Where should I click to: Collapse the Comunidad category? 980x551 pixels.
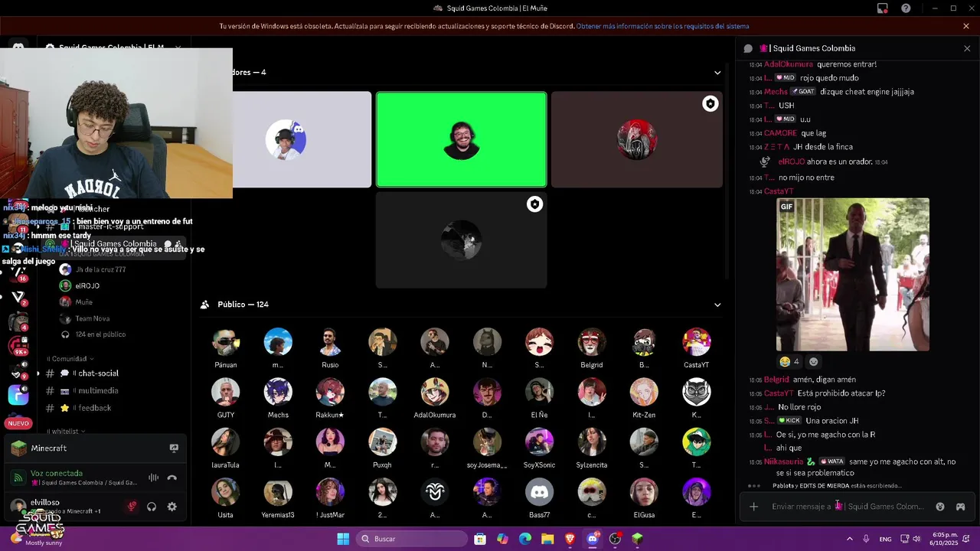point(70,358)
